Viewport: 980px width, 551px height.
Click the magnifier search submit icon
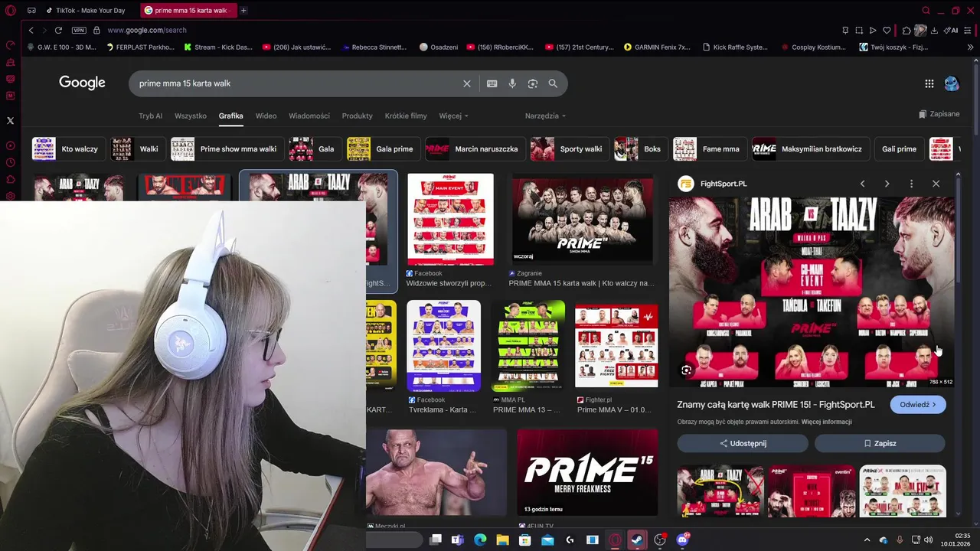(553, 83)
